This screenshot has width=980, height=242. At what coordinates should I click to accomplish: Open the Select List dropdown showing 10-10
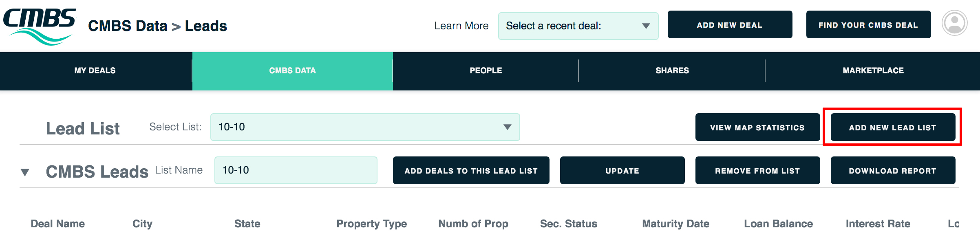pos(365,127)
